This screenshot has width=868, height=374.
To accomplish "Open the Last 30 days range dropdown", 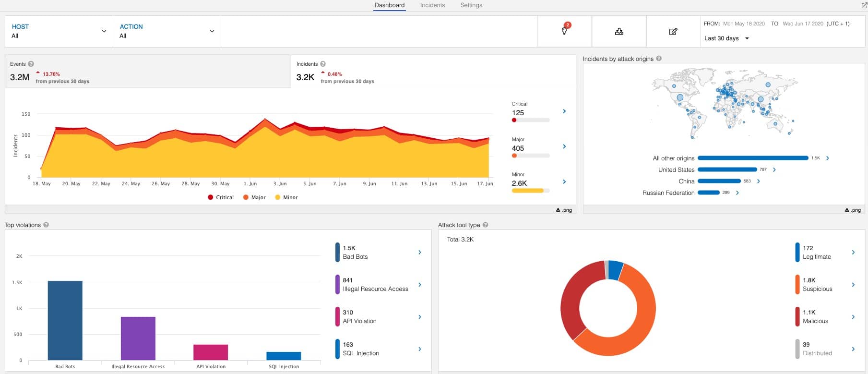I will pos(726,38).
